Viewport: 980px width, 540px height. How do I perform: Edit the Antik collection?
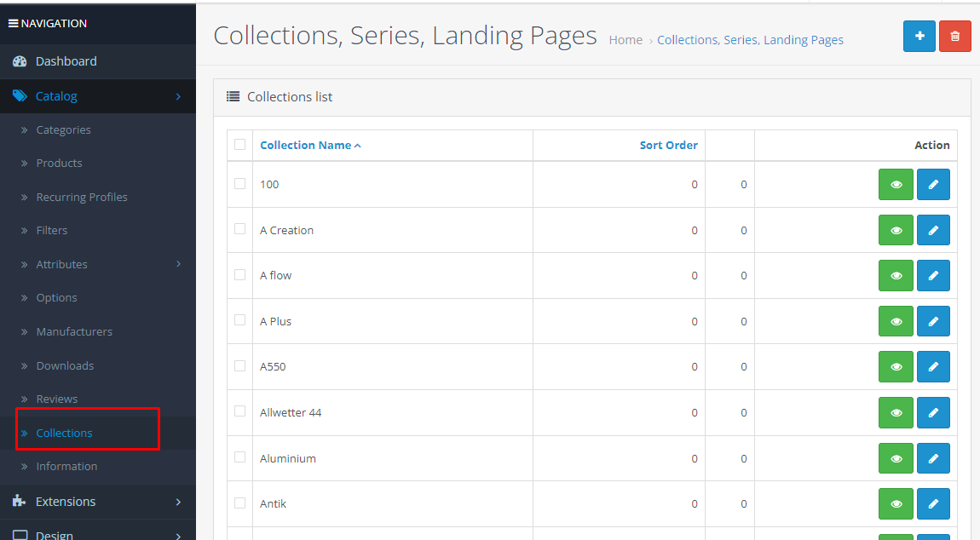pos(933,503)
